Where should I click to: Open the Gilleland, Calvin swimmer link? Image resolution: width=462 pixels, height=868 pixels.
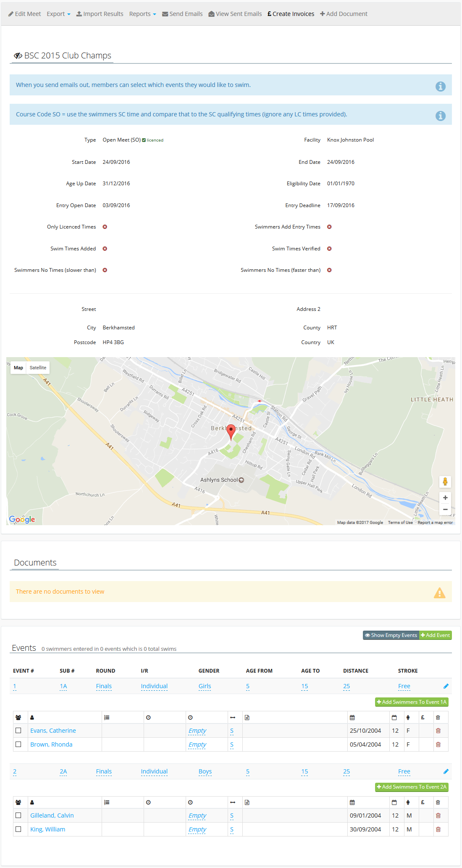(52, 815)
